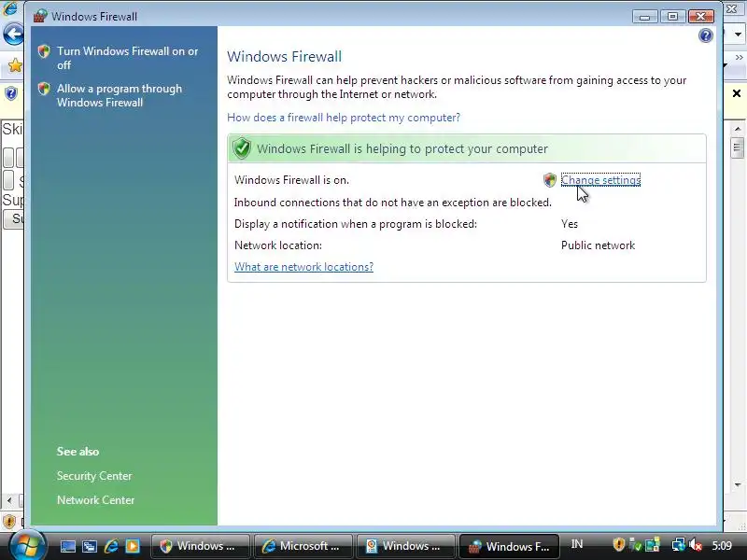Maximize the Windows Firewall window
The height and width of the screenshot is (560, 747).
coord(672,17)
